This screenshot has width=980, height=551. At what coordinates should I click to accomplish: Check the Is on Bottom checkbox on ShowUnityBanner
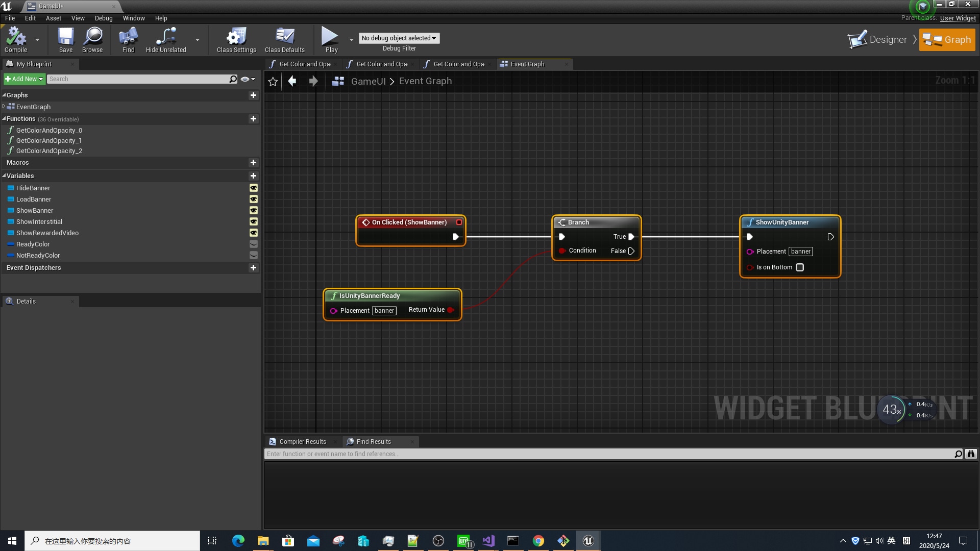(799, 267)
